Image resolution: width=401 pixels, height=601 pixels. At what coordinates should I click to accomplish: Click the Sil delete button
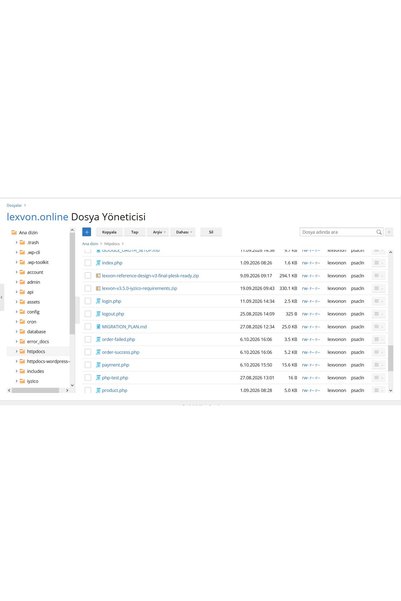pyautogui.click(x=211, y=232)
